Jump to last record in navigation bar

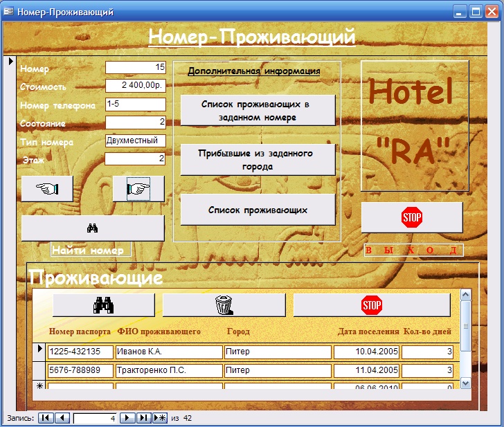tap(144, 418)
